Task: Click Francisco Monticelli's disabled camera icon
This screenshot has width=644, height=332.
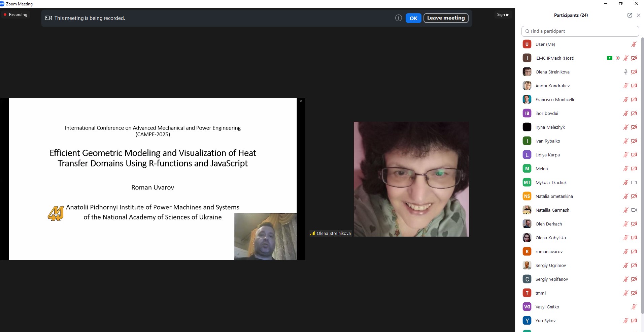Action: pos(634,99)
